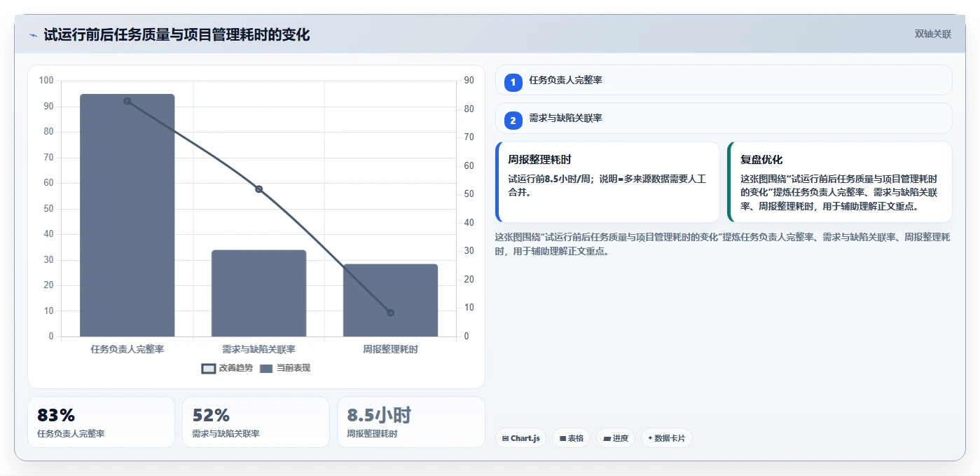Click the x-axis label 任务负责人完整率
This screenshot has width=980, height=476.
127,349
